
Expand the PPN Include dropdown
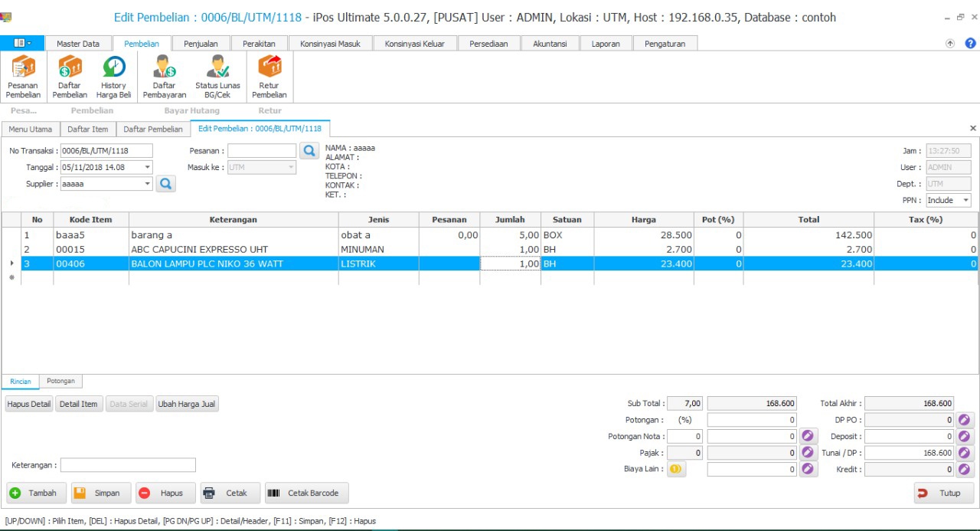966,201
